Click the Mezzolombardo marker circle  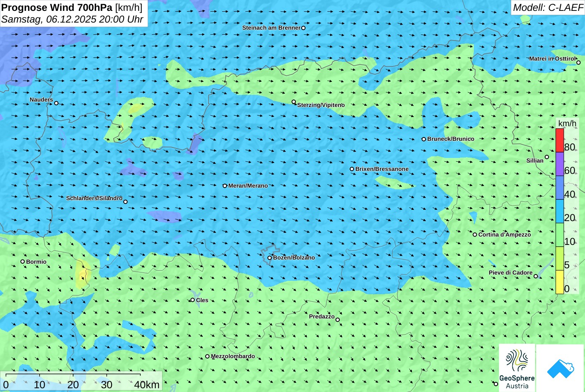tap(207, 356)
